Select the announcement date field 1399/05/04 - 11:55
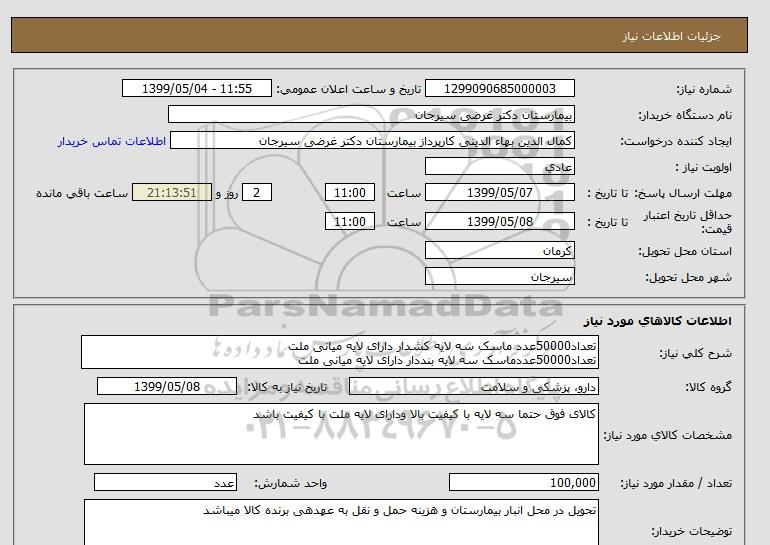This screenshot has height=545, width=770. click(x=196, y=88)
